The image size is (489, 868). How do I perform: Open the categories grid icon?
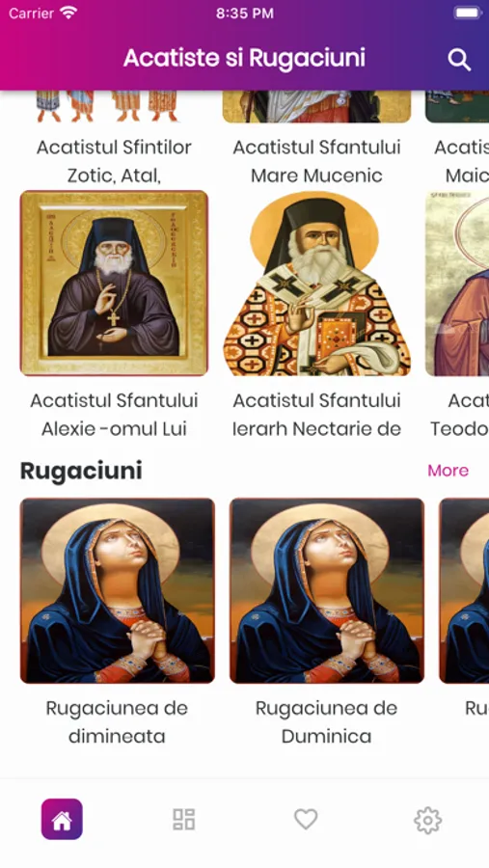coord(184,819)
